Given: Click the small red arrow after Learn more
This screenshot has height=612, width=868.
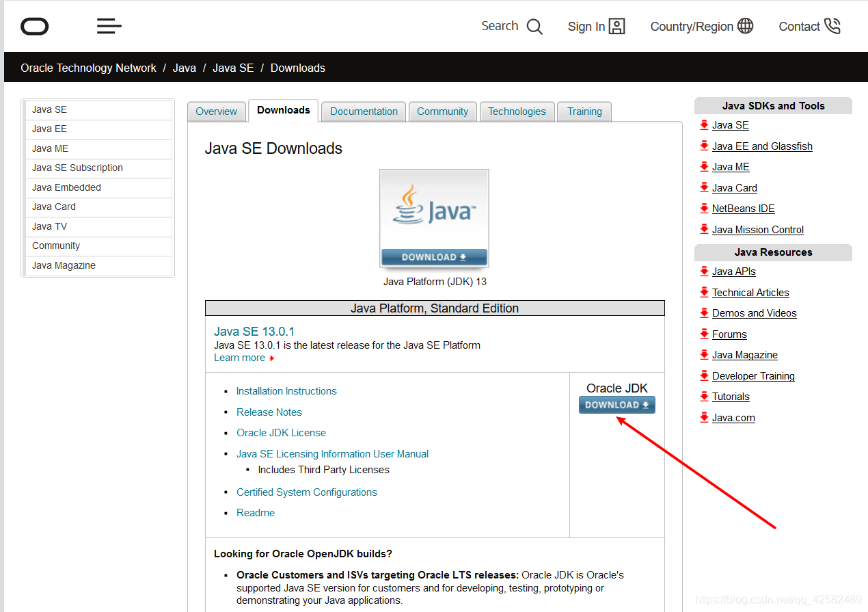Looking at the screenshot, I should [x=271, y=358].
